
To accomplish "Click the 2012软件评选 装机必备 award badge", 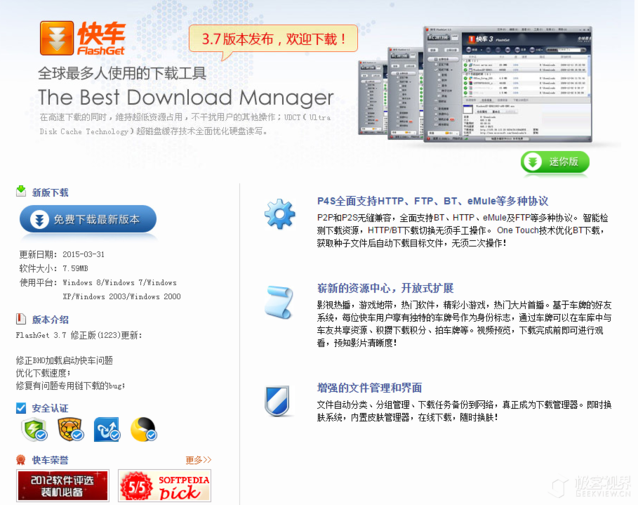I will coord(63,485).
